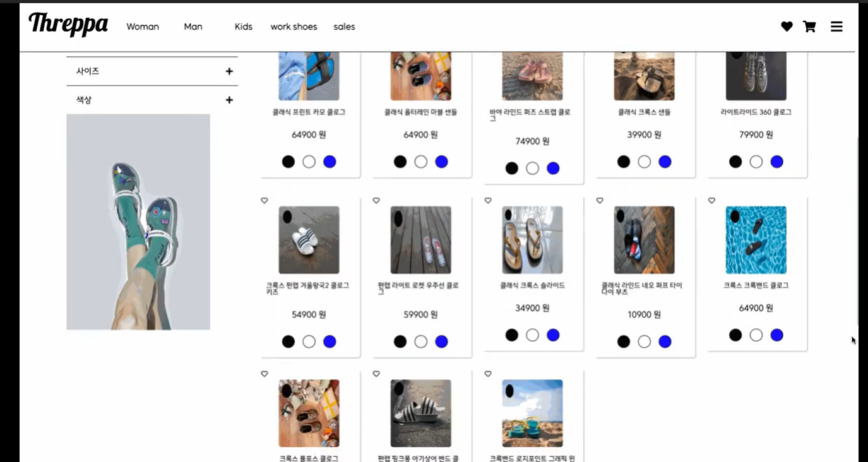Select white color for 펀랩 라이트 로켓 우주선 클로그
868x462 pixels.
[x=420, y=341]
